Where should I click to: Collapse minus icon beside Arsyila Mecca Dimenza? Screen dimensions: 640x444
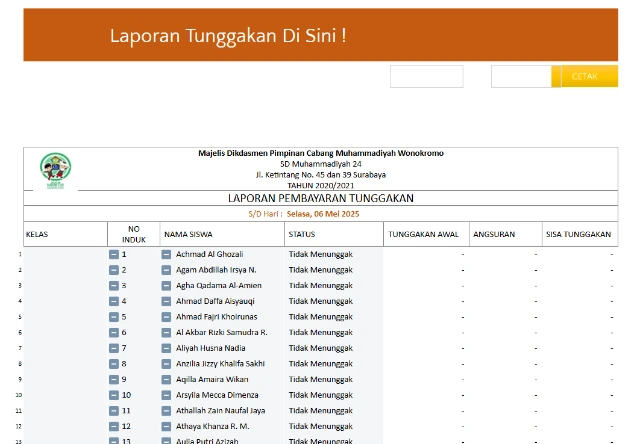[166, 395]
